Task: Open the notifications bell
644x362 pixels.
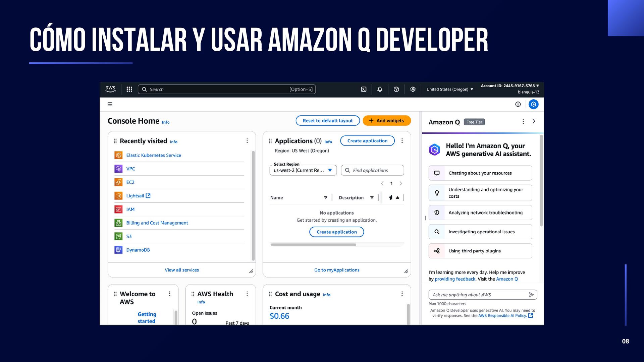Action: point(380,89)
